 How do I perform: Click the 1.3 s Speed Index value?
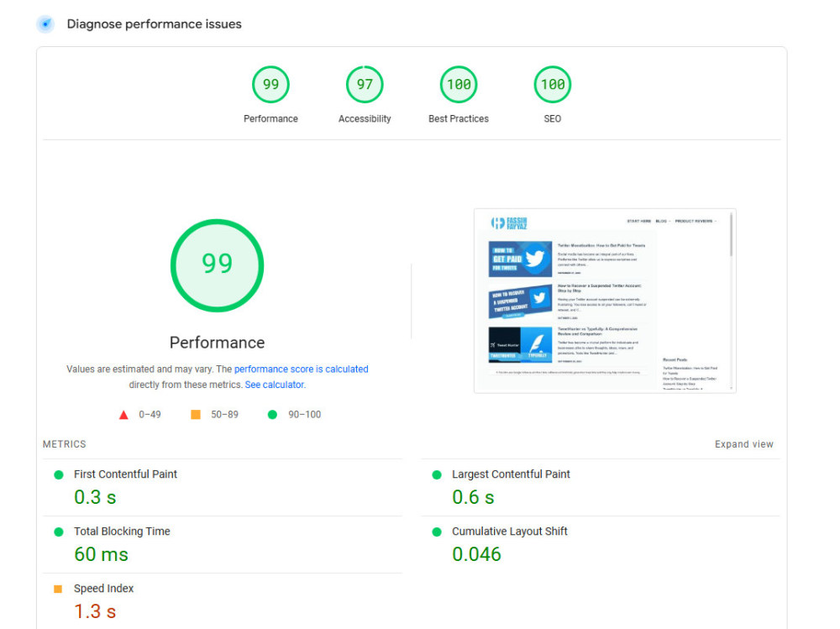click(x=95, y=611)
